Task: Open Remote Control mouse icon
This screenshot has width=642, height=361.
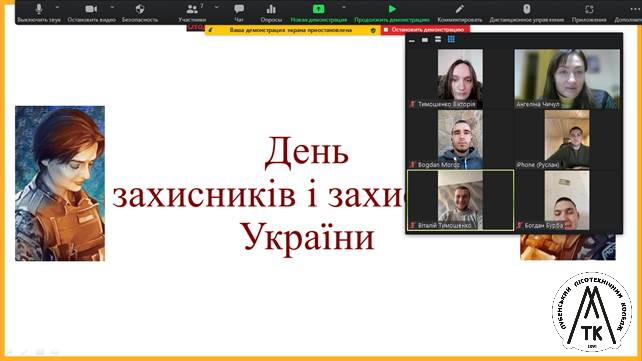Action: (x=527, y=12)
